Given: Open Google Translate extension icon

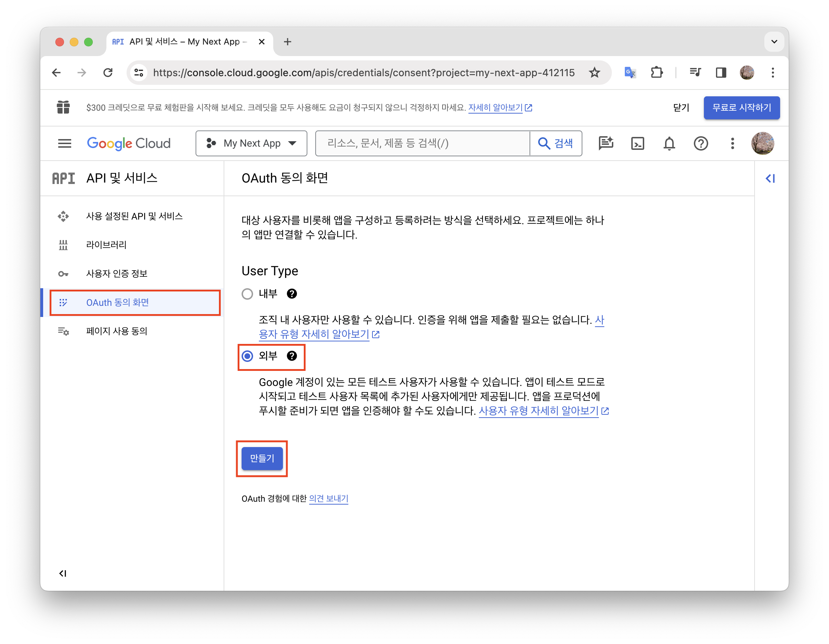Looking at the screenshot, I should click(x=630, y=73).
